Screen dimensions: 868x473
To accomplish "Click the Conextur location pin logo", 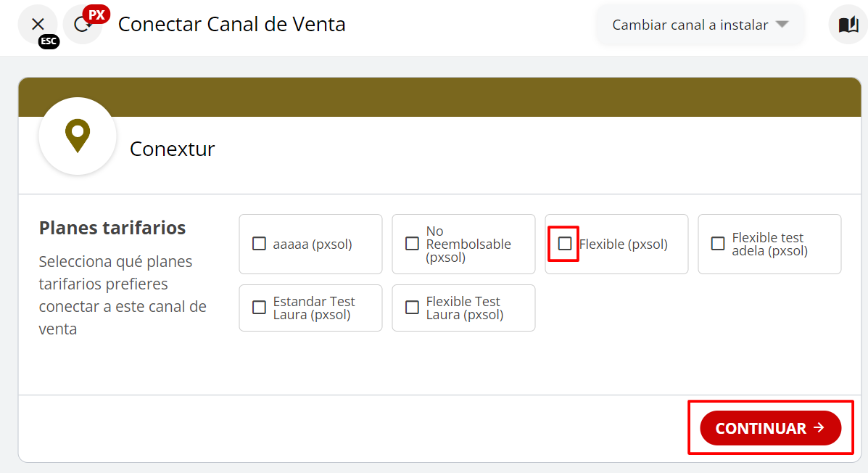I will point(78,136).
